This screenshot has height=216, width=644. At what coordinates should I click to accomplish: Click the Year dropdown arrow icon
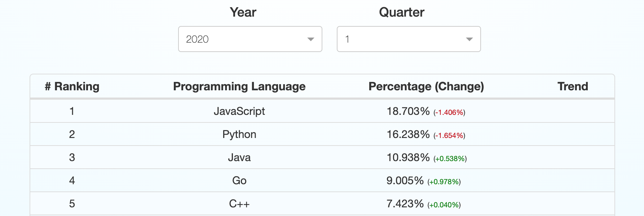coord(310,39)
